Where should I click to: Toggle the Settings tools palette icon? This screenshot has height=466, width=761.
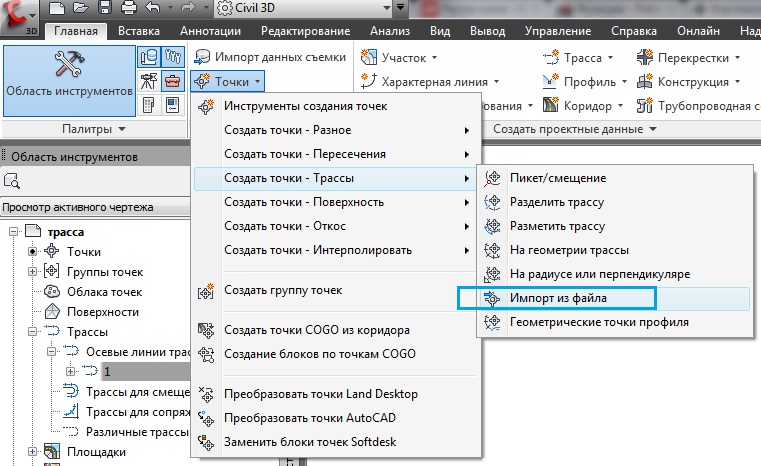(172, 57)
